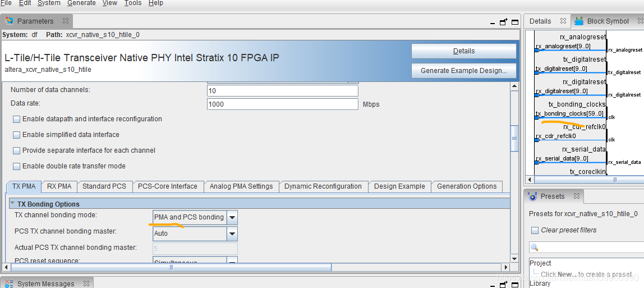Select the System Messages tab
The image size is (644, 288).
point(45,284)
